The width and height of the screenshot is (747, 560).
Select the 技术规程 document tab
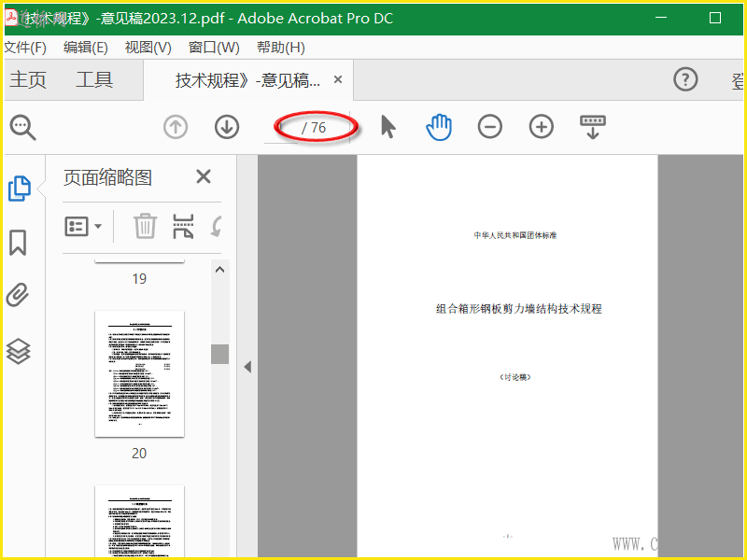[247, 80]
